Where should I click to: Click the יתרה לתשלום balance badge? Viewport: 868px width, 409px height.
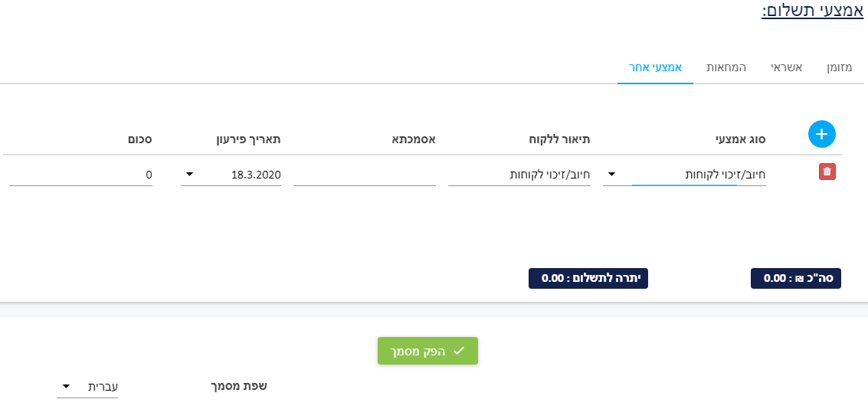(x=588, y=278)
